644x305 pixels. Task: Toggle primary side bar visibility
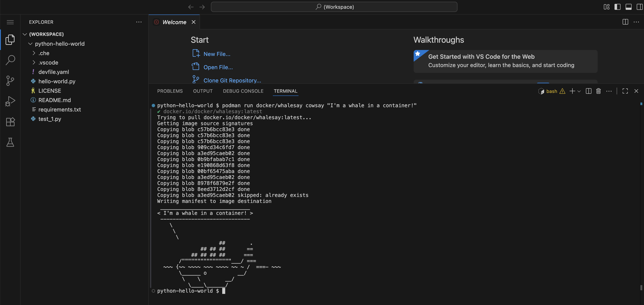coord(617,7)
